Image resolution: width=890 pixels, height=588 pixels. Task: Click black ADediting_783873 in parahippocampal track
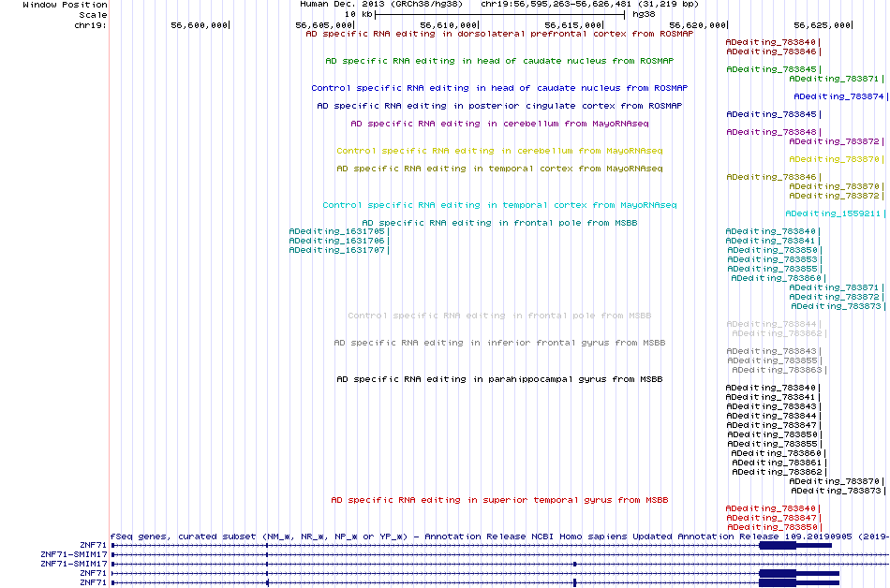coord(838,491)
